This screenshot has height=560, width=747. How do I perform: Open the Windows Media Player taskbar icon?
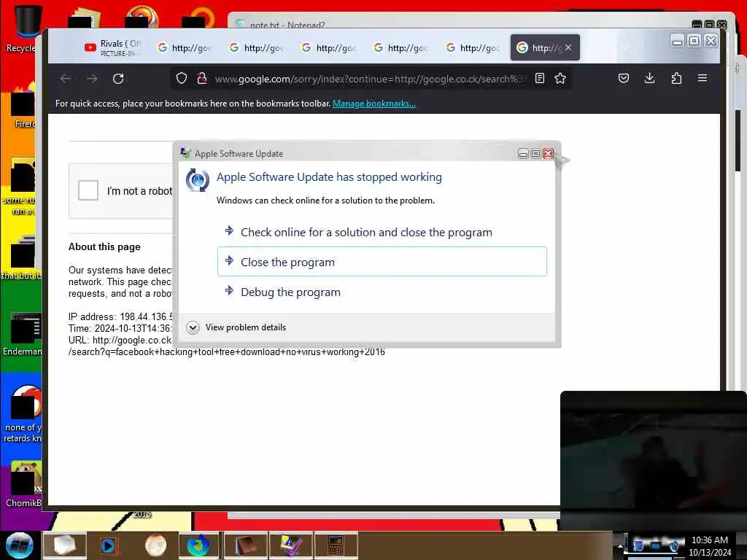click(x=108, y=545)
